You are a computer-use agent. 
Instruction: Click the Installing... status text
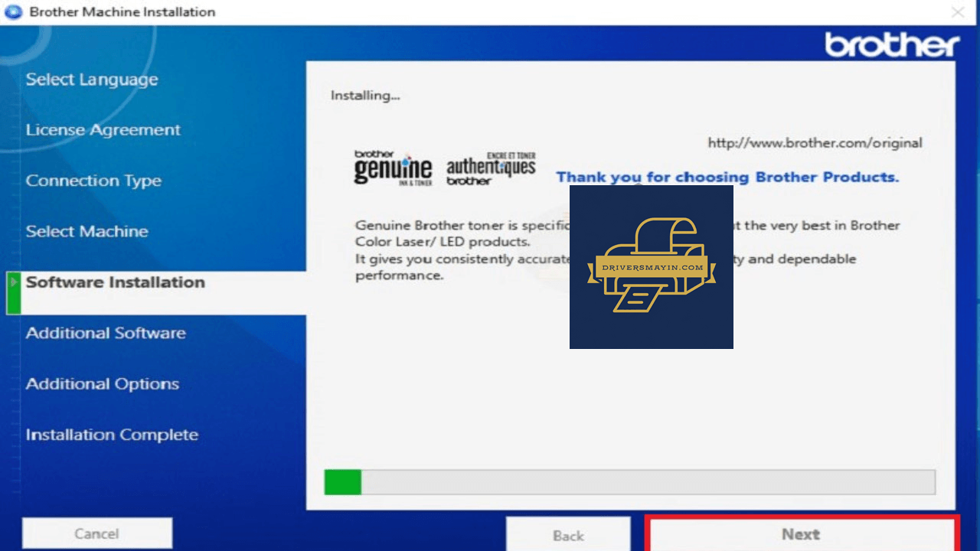click(x=365, y=96)
